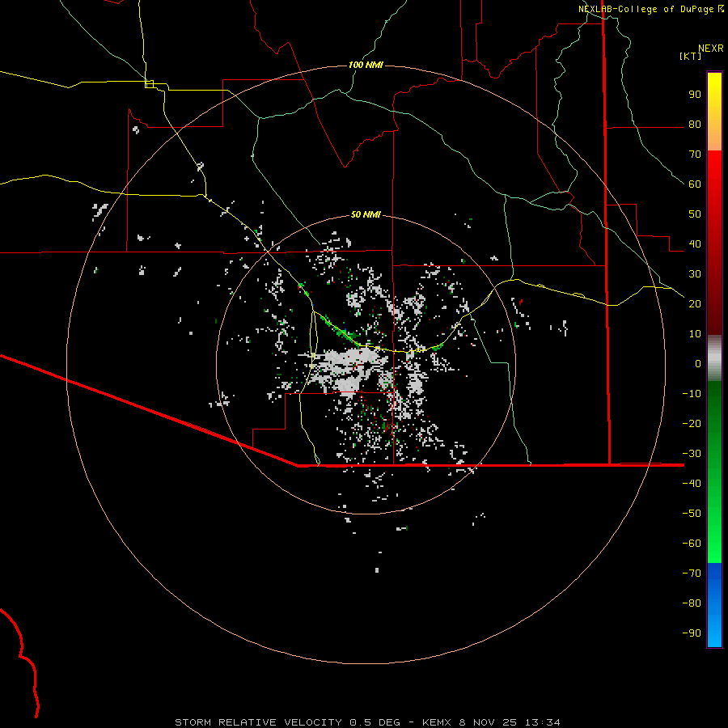Click the "[KT]" units label
Screen dimensions: 728x728
tap(691, 56)
